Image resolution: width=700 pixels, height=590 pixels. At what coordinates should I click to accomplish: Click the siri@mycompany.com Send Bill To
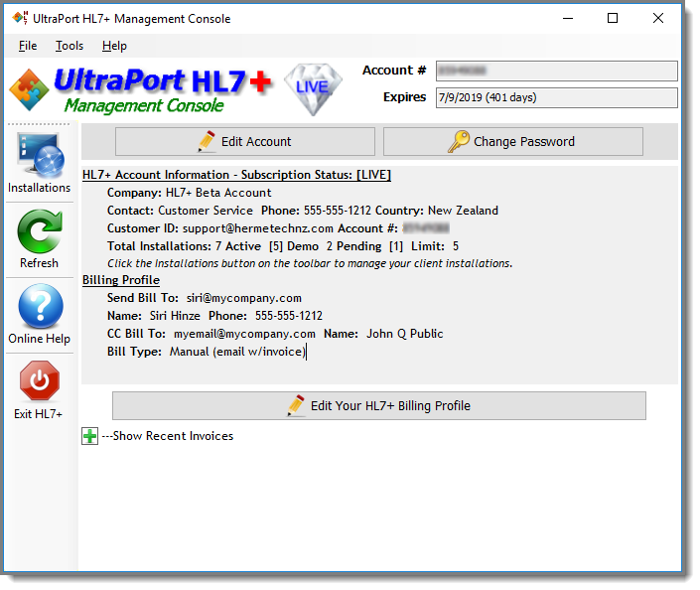[x=244, y=298]
